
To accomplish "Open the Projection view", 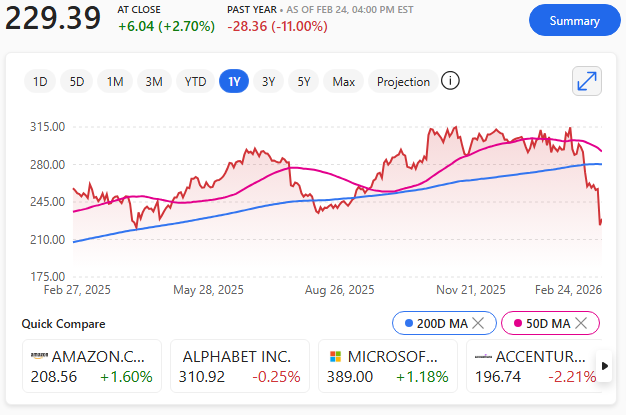I will point(403,82).
